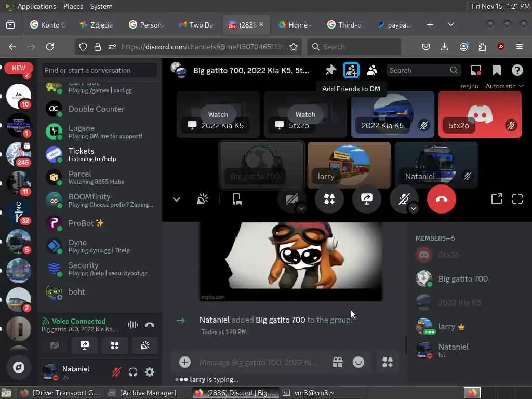
Task: Start an activity from call controls
Action: (329, 199)
